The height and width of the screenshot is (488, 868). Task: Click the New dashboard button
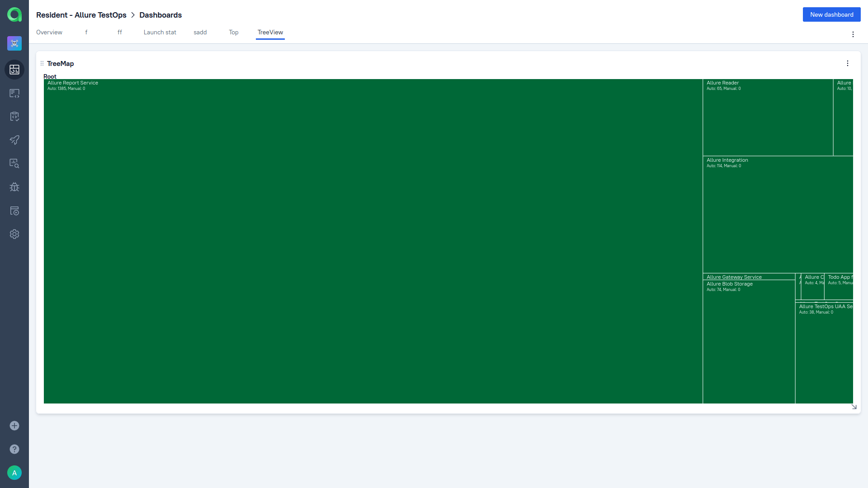[831, 14]
